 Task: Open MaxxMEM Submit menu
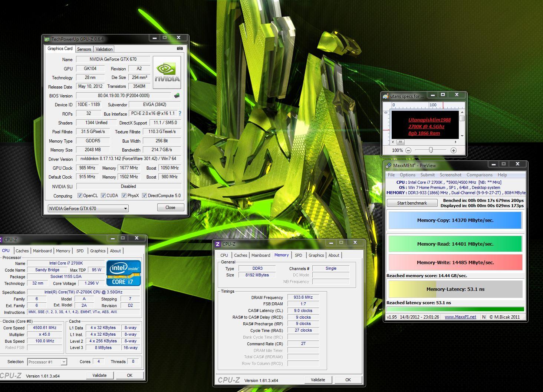pos(427,175)
